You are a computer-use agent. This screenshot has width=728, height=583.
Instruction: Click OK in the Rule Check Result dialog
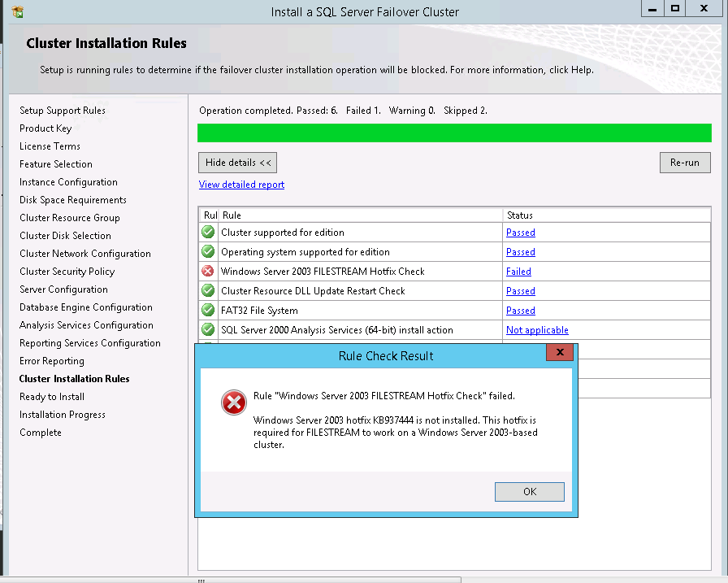(x=529, y=491)
